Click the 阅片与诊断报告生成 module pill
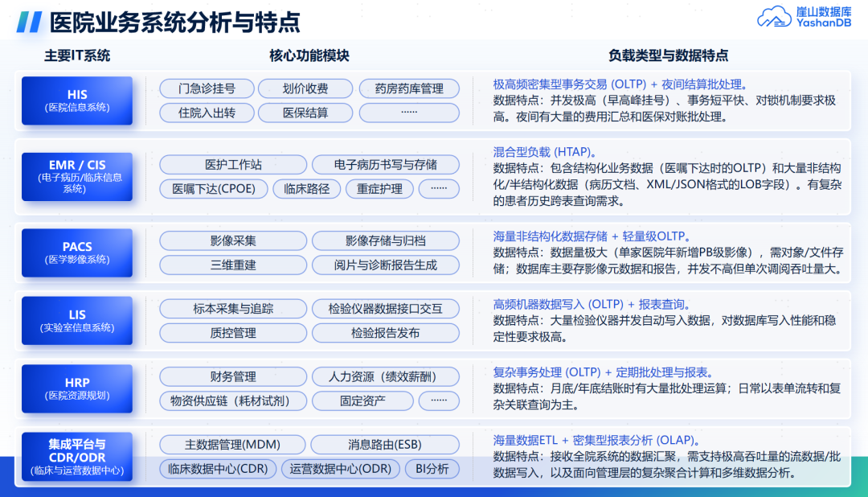 pos(386,265)
